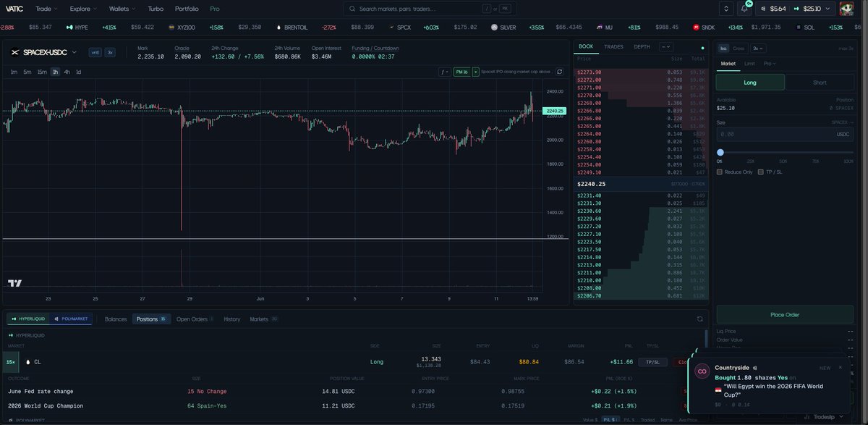Go to the Turbo page
Image resolution: width=868 pixels, height=425 pixels.
[156, 9]
